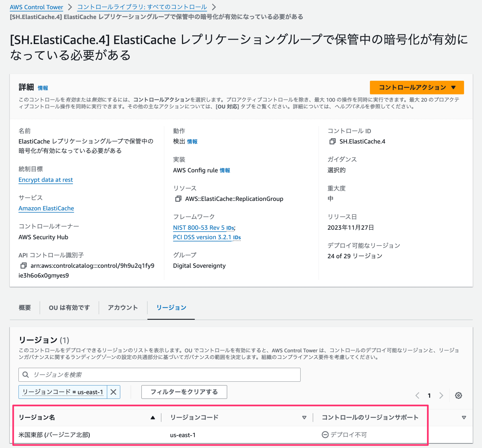The image size is (482, 448).
Task: Click the リージョンコード = us-east-1 filter token
Action: coord(63,392)
